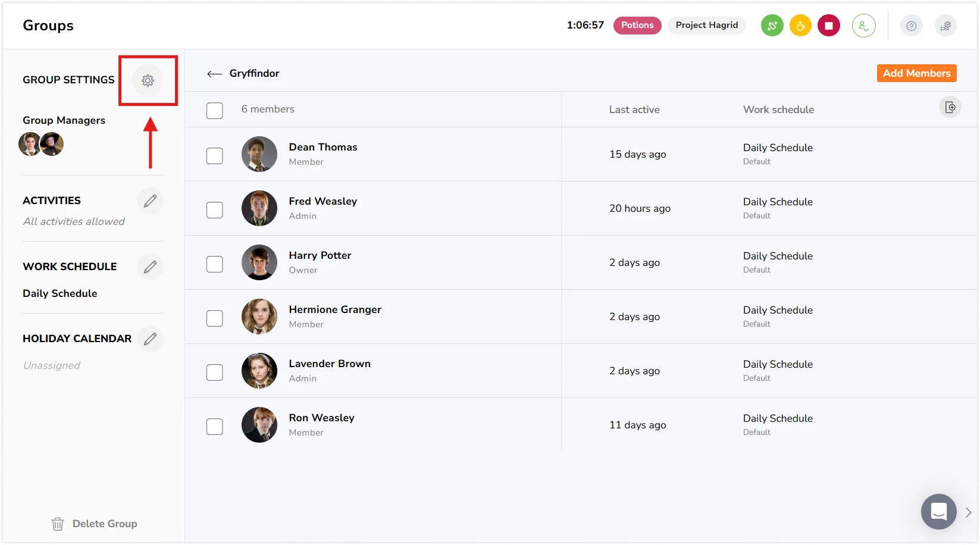Image resolution: width=980 pixels, height=545 pixels.
Task: Expand the side panel chevron at bottom right
Action: point(968,512)
